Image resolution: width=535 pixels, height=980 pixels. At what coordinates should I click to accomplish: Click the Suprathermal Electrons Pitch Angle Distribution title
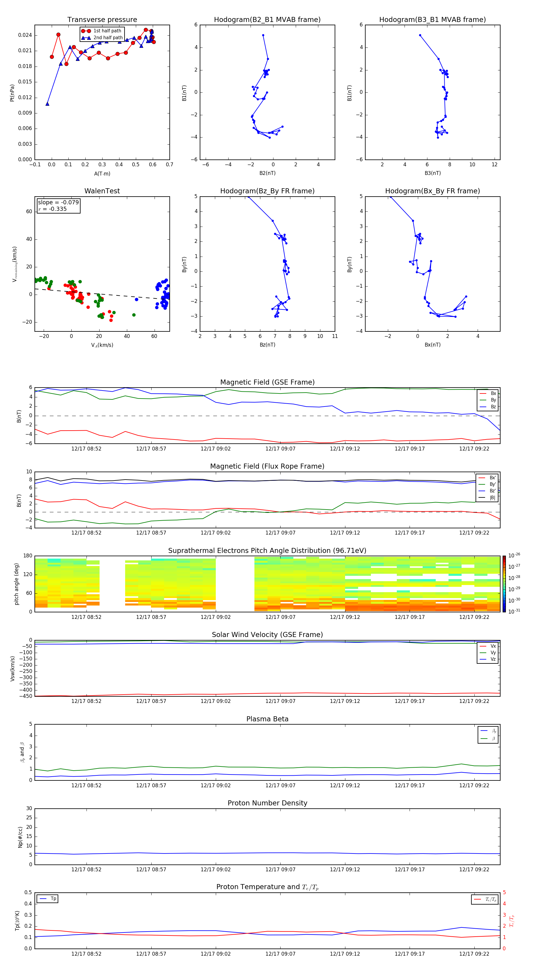click(x=267, y=551)
